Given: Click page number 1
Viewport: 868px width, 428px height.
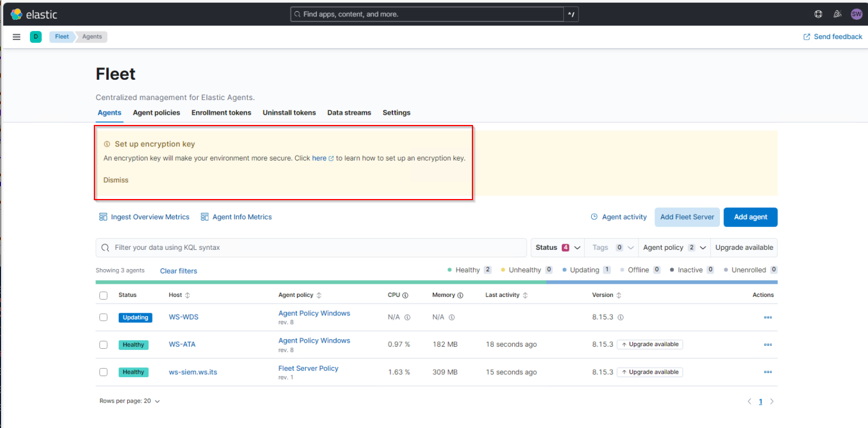Looking at the screenshot, I should point(761,402).
